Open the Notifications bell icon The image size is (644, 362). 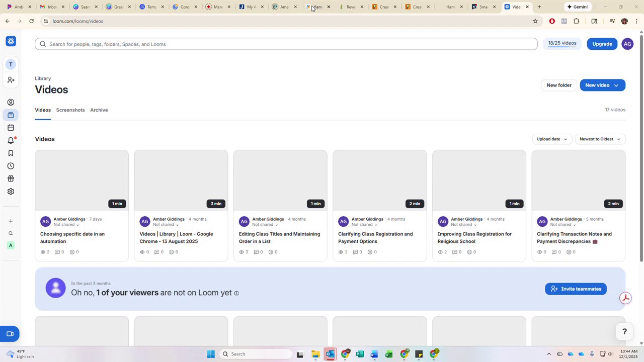coord(11,141)
